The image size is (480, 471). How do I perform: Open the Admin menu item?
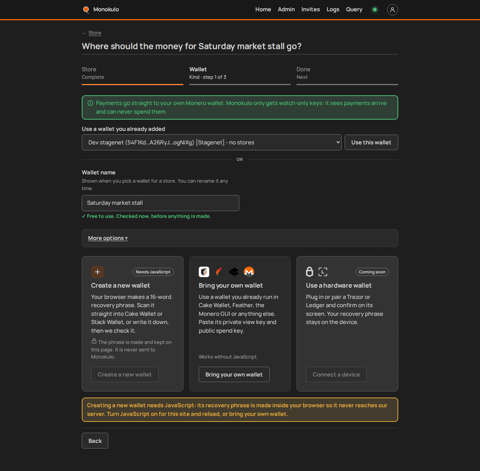tap(286, 9)
